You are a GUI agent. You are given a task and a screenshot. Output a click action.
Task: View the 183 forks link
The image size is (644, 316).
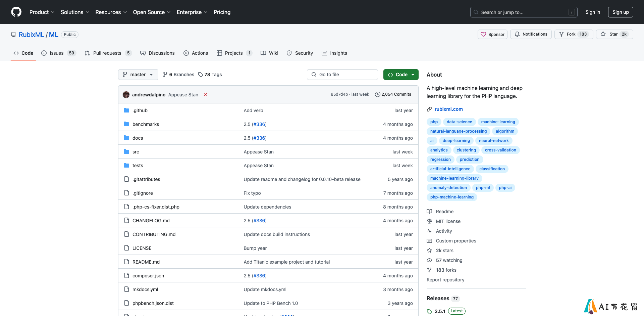(x=441, y=270)
